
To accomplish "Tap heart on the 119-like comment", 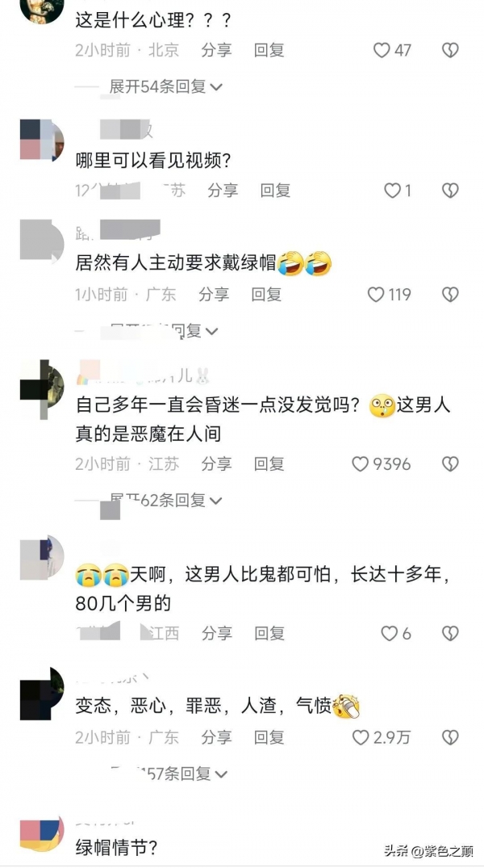I will 376,295.
